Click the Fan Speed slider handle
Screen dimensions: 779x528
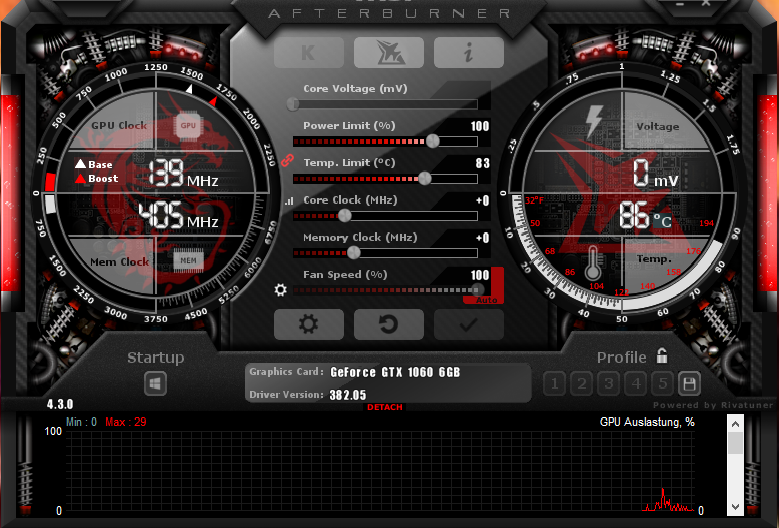pos(477,290)
